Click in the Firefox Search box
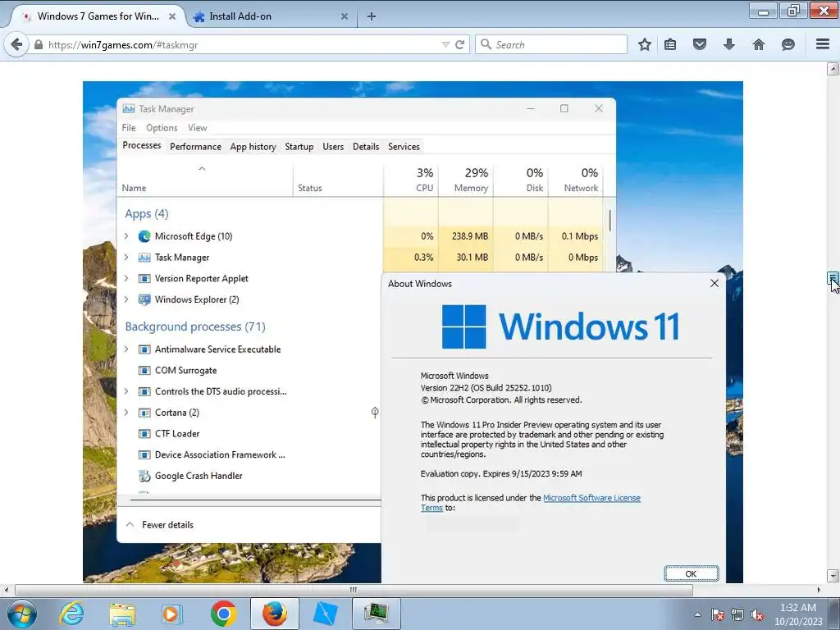 pyautogui.click(x=550, y=44)
